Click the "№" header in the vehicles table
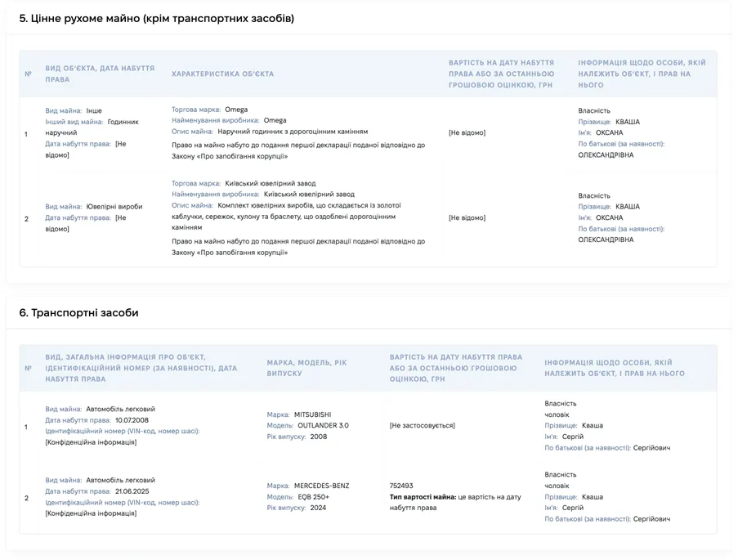Screen dimensions: 738x560 click(29, 369)
